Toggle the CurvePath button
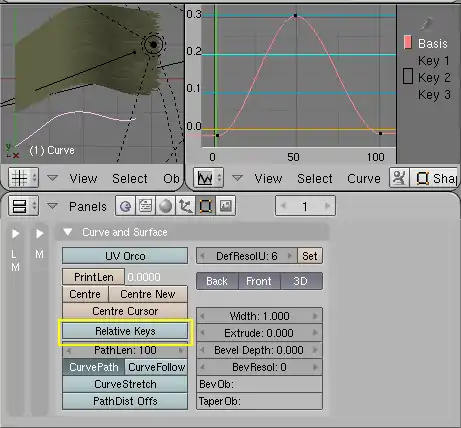Viewport: 461px width, 428px height. coord(94,367)
